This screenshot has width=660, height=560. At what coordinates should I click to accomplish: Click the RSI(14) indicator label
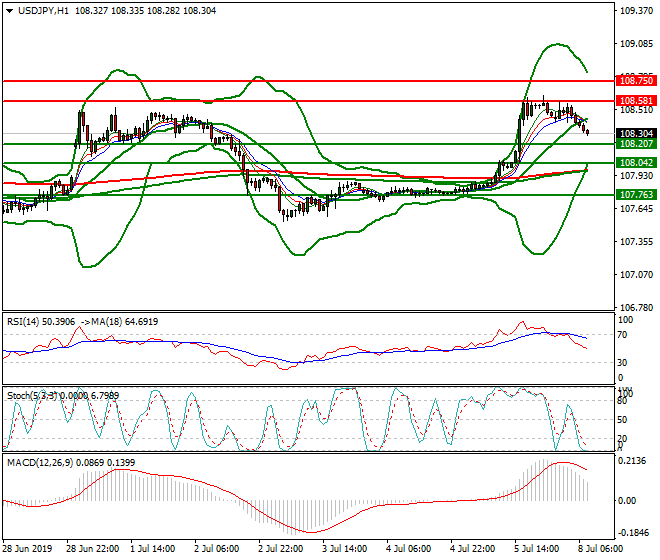(22, 321)
